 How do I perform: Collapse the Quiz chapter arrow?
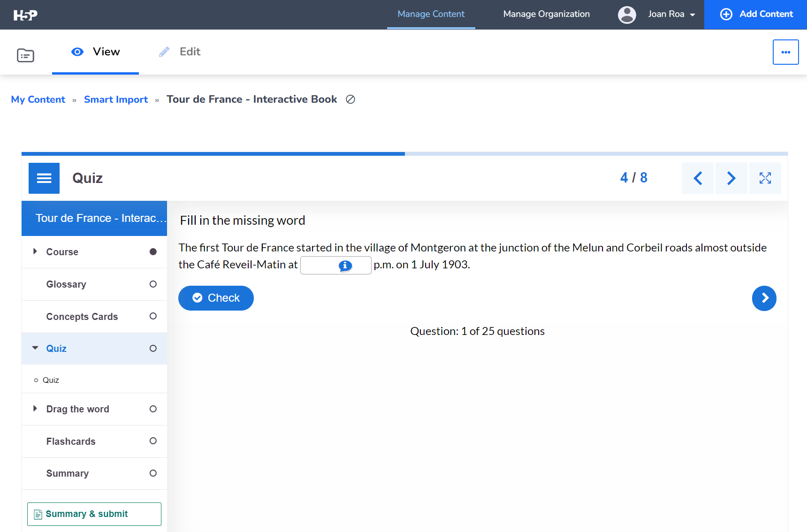tap(35, 348)
